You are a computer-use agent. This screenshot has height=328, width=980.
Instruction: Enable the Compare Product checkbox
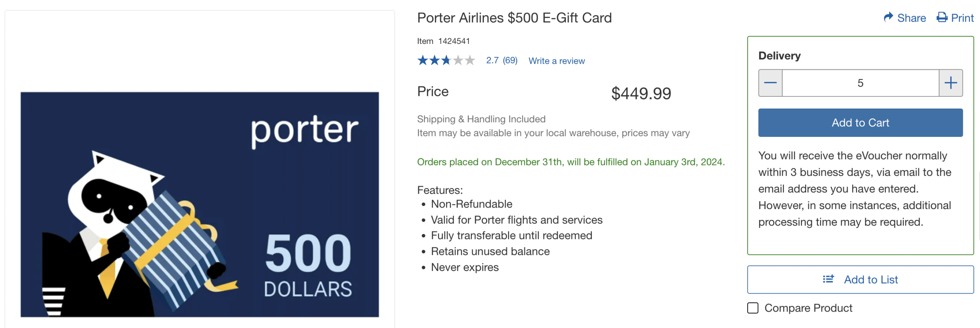click(753, 308)
